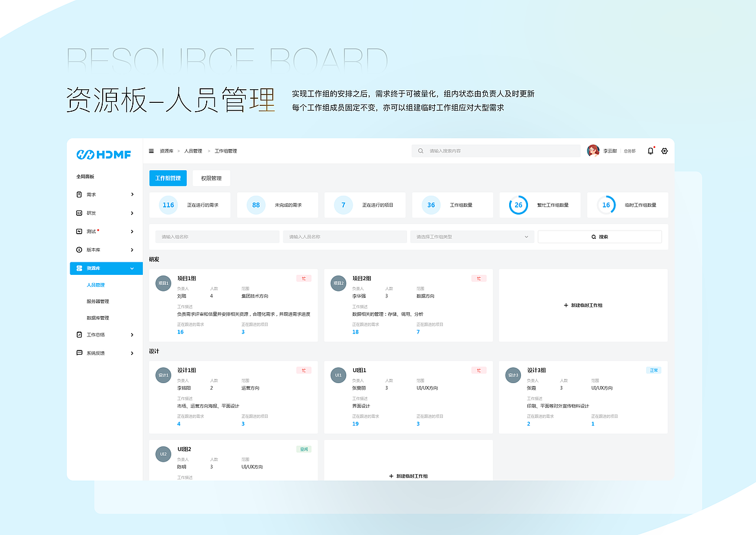Click the 正常 status tag on 设计3组
The width and height of the screenshot is (756, 535).
(653, 371)
